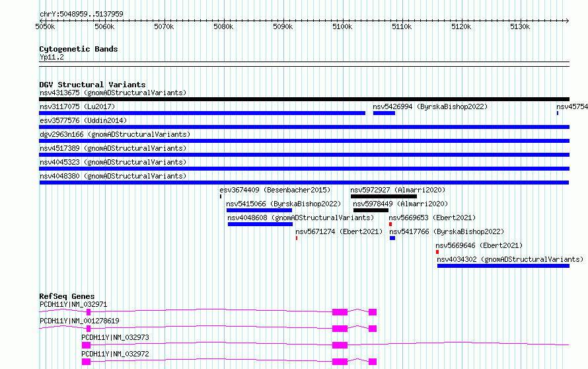The width and height of the screenshot is (588, 369).
Task: Click the 5110k ruler tick label
Action: point(402,26)
